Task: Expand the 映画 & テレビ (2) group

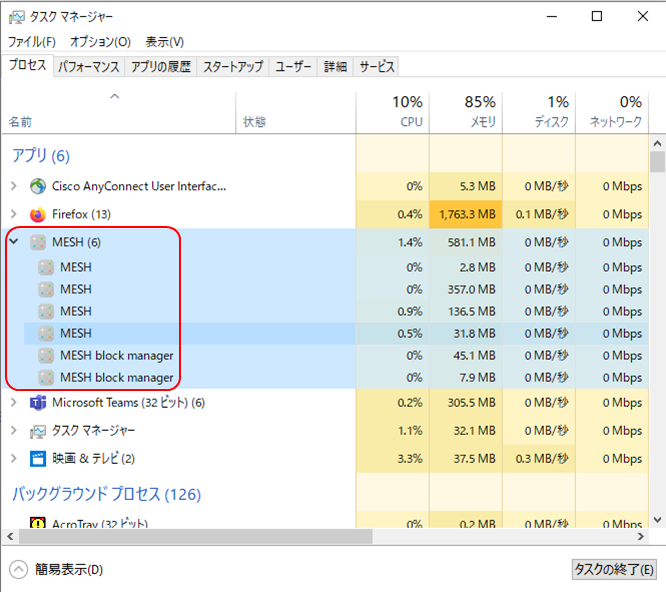Action: pyautogui.click(x=14, y=458)
